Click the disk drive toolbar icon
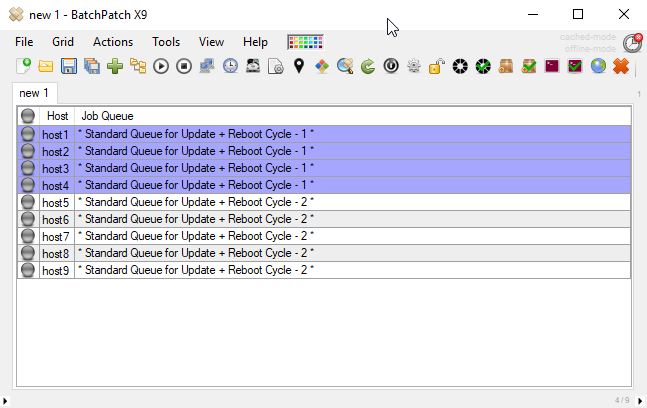The width and height of the screenshot is (647, 408). pos(253,66)
